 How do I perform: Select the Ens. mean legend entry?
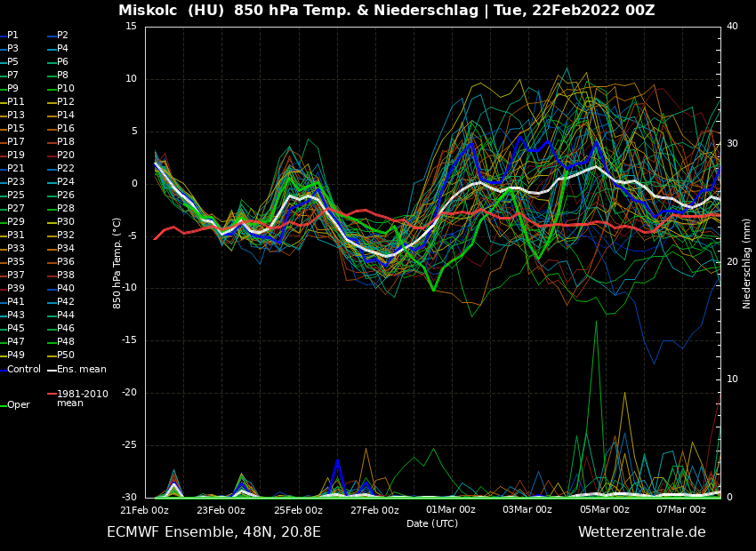[81, 369]
